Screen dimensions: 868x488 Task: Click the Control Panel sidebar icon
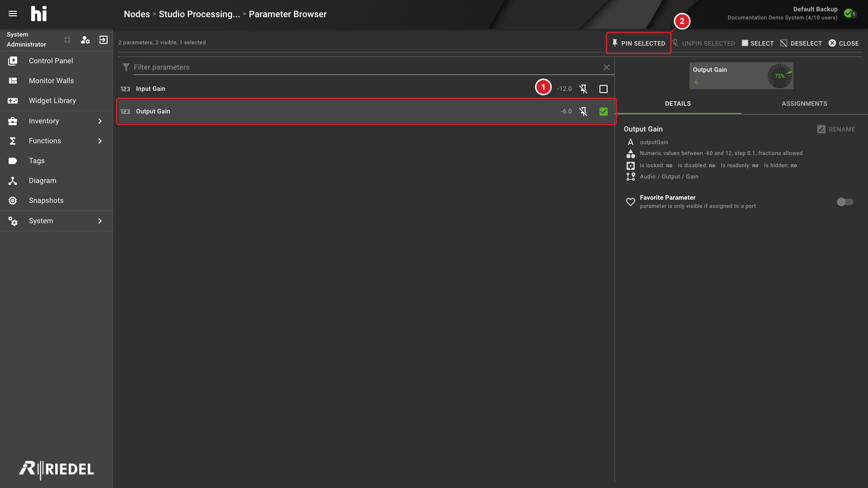pyautogui.click(x=13, y=61)
